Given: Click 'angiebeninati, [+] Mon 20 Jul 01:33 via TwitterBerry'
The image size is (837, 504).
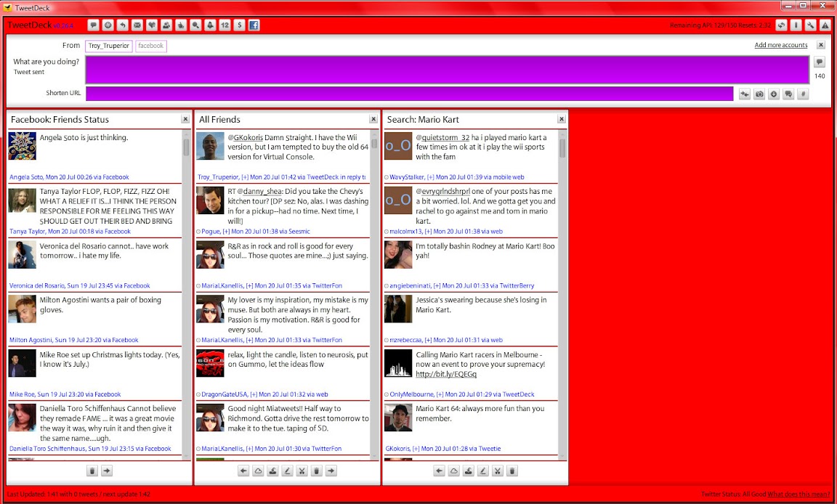Looking at the screenshot, I should (x=462, y=286).
